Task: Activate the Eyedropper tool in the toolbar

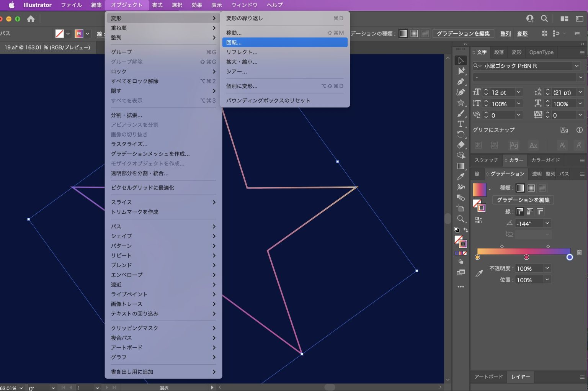Action: click(461, 177)
